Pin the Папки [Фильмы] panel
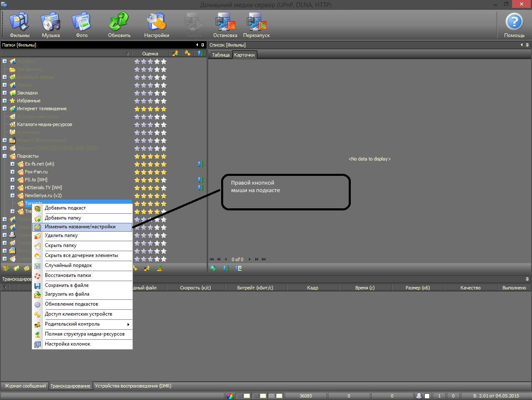 pos(202,45)
